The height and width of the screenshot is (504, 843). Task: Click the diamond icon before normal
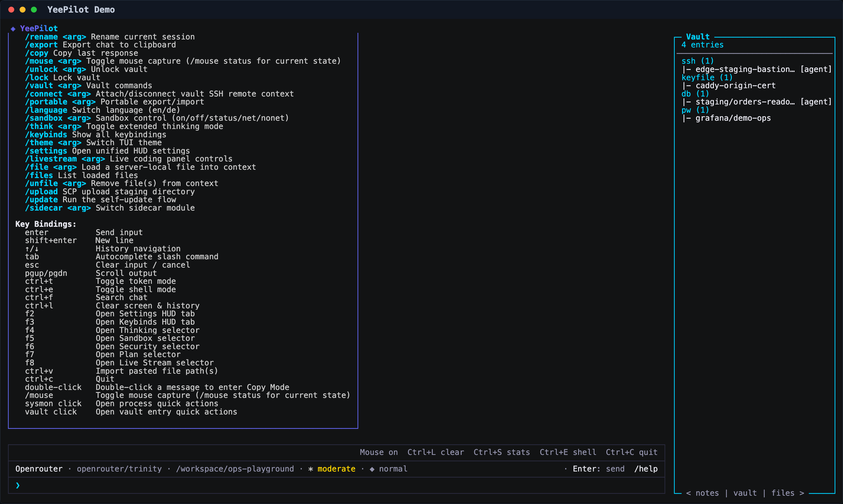click(372, 469)
